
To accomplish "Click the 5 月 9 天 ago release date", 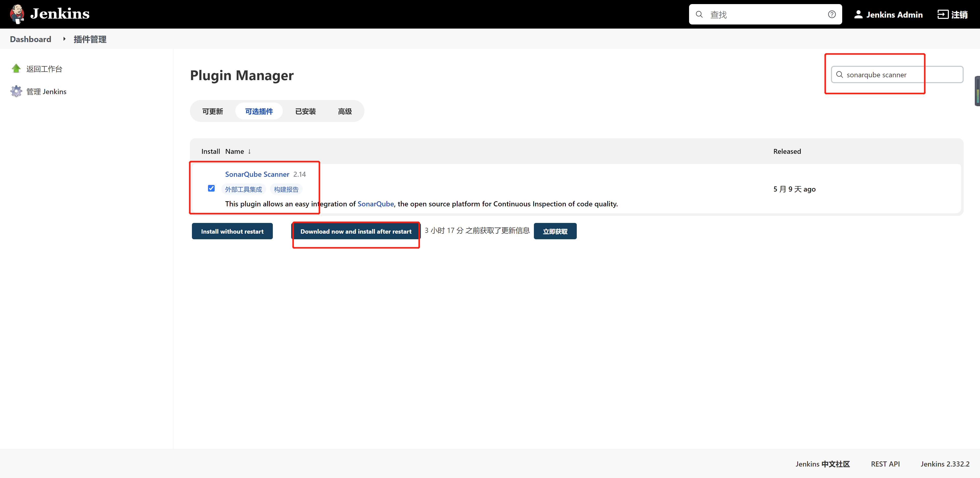I will point(794,189).
